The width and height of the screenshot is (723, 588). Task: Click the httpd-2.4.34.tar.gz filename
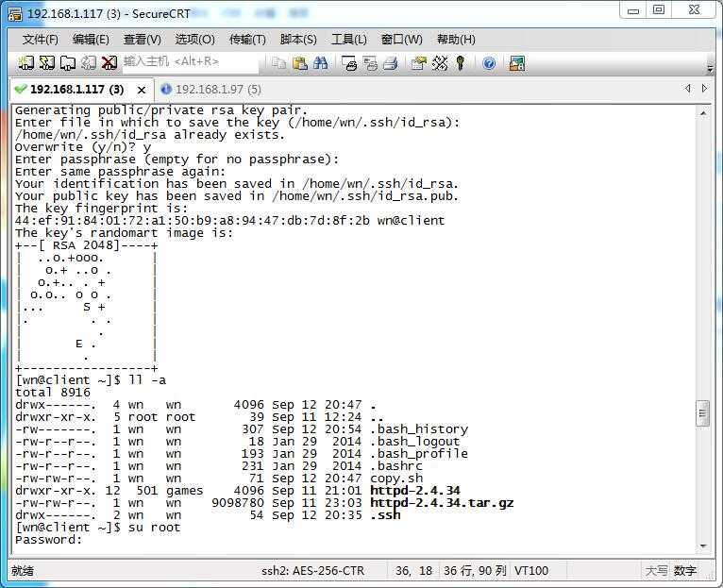coord(442,503)
